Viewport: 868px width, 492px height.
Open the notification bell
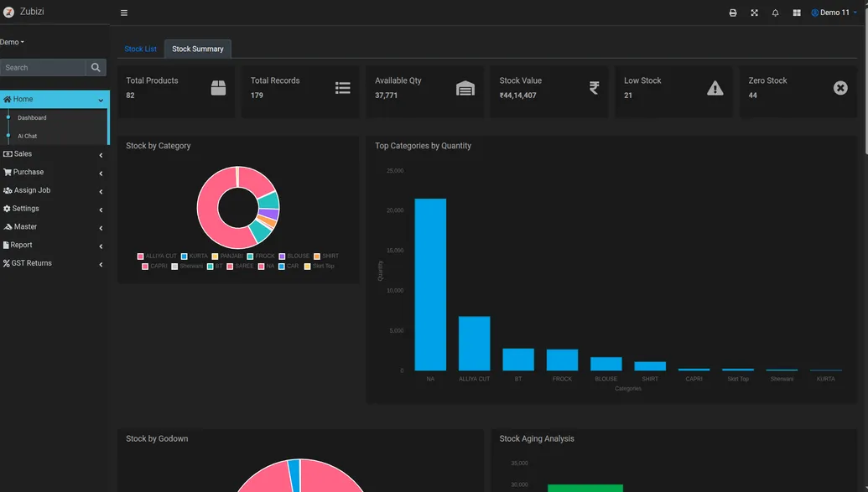coord(774,12)
